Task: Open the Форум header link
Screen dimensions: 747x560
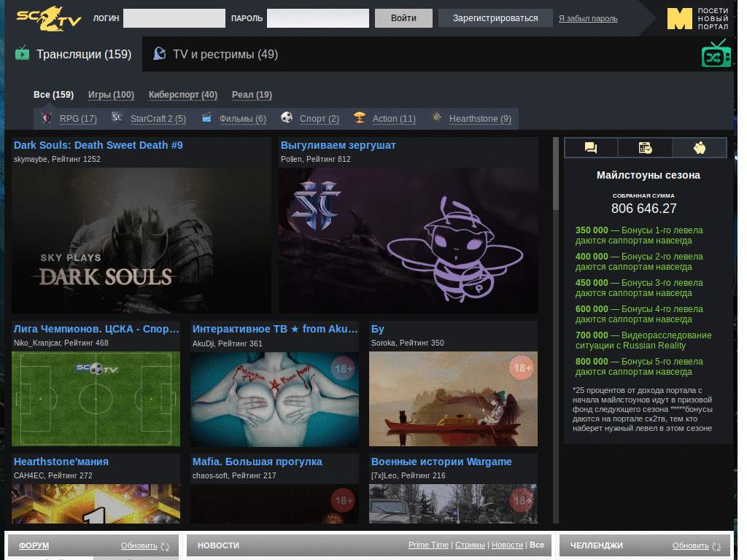Action: pos(34,545)
